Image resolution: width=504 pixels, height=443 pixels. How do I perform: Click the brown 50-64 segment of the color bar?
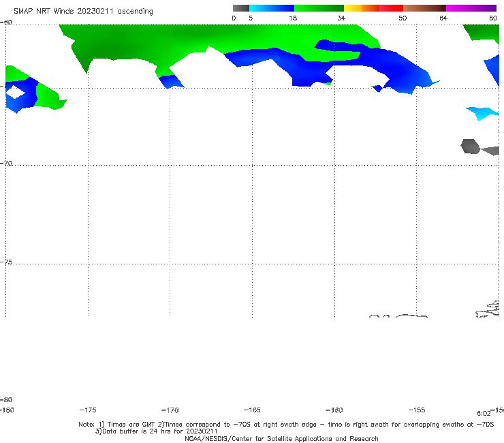(x=424, y=8)
